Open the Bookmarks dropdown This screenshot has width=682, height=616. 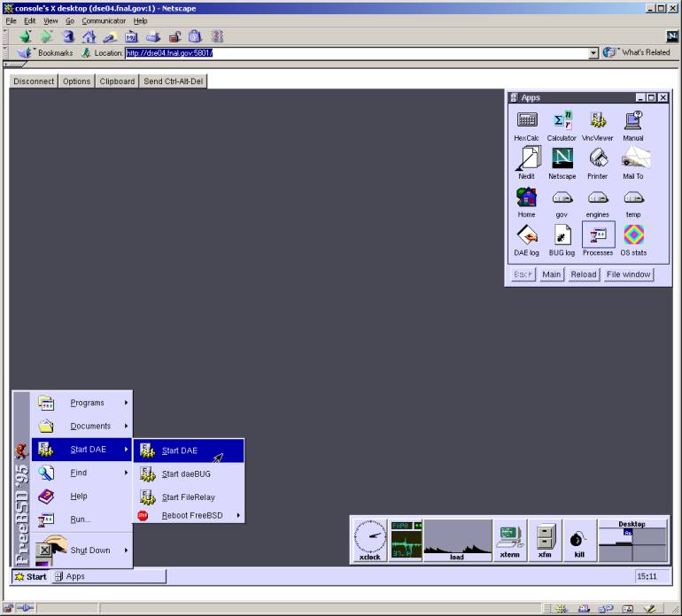click(x=46, y=52)
